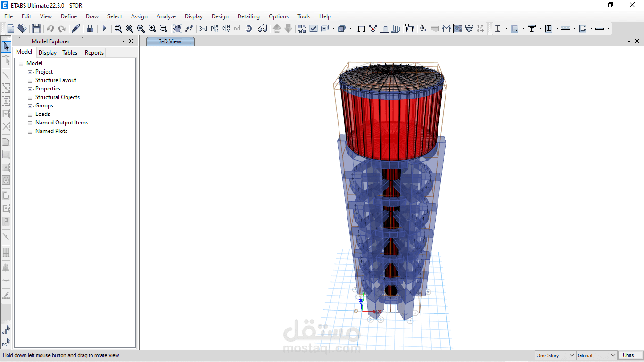This screenshot has width=644, height=362.
Task: Open the Analyze menu
Action: (x=166, y=16)
